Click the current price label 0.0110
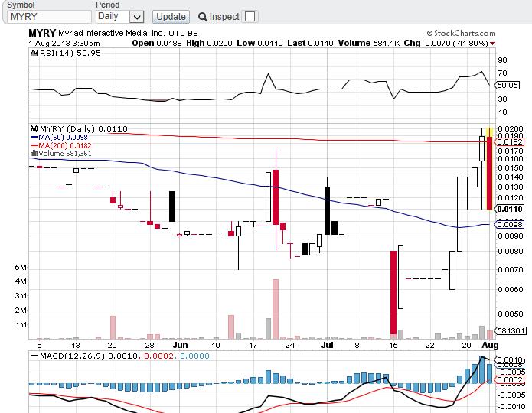Viewport: 532px width, 413px height. pyautogui.click(x=510, y=210)
